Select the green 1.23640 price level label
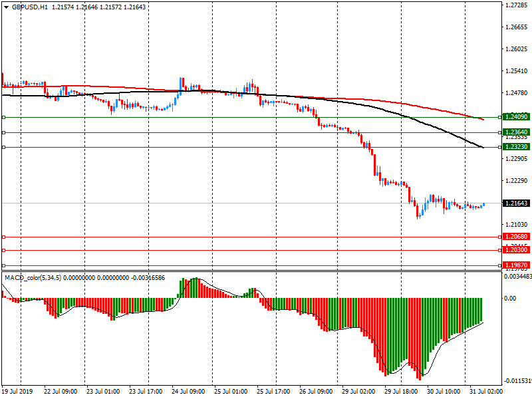 [517, 132]
